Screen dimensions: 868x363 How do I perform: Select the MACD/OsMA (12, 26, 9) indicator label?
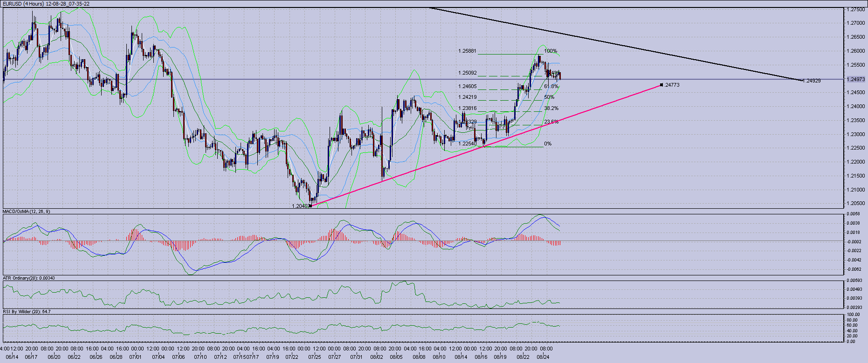[x=27, y=212]
